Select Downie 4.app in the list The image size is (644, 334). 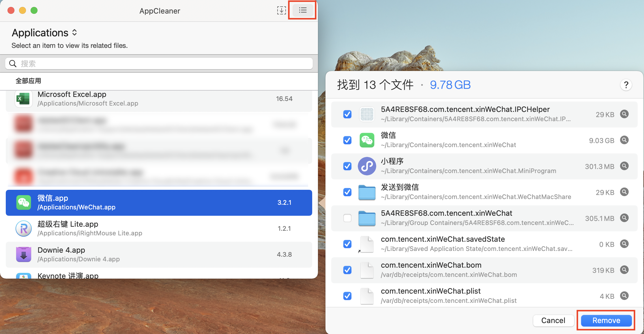159,254
